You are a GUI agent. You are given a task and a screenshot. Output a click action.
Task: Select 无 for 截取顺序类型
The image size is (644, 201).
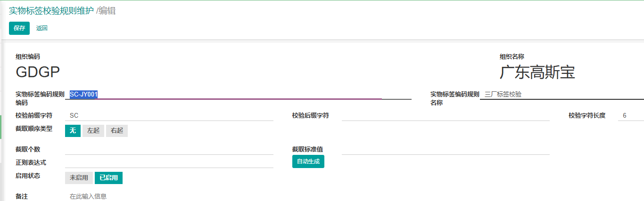point(73,131)
